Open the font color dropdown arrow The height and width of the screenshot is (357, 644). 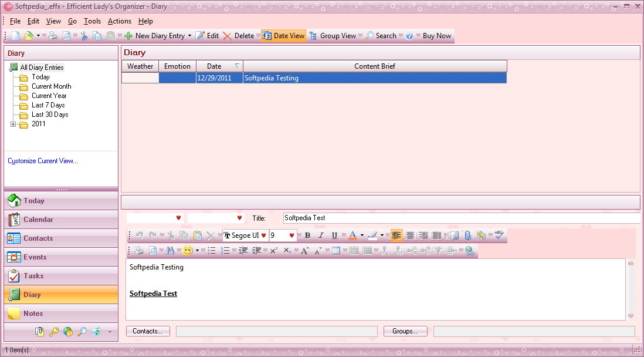tap(362, 235)
